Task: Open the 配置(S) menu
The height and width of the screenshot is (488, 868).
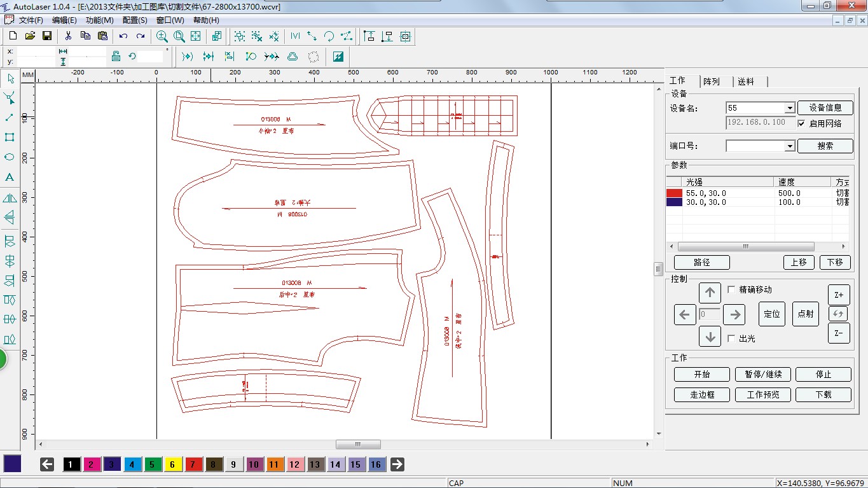Action: point(135,20)
